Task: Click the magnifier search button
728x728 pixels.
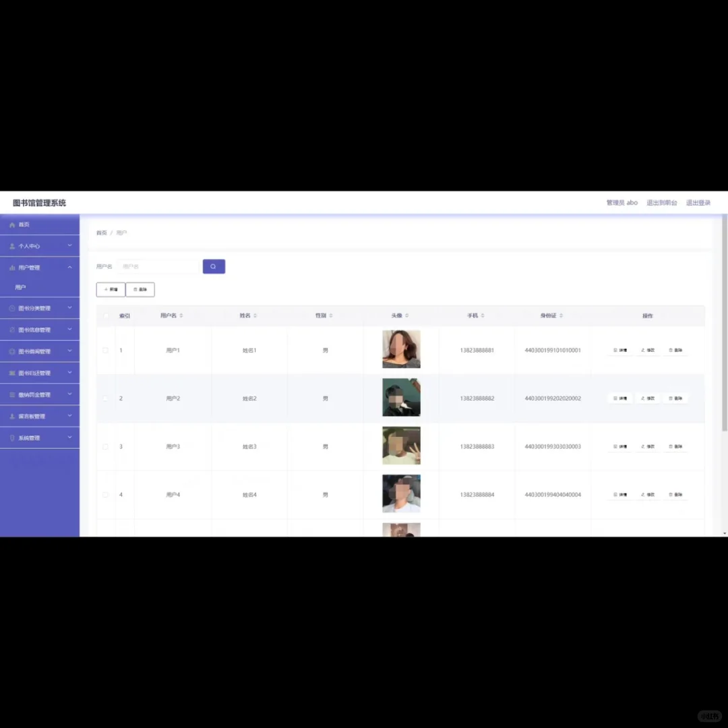Action: point(214,266)
